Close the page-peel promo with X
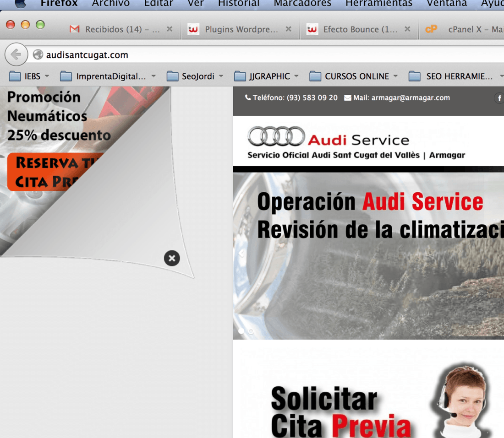The width and height of the screenshot is (504, 438). pyautogui.click(x=172, y=258)
